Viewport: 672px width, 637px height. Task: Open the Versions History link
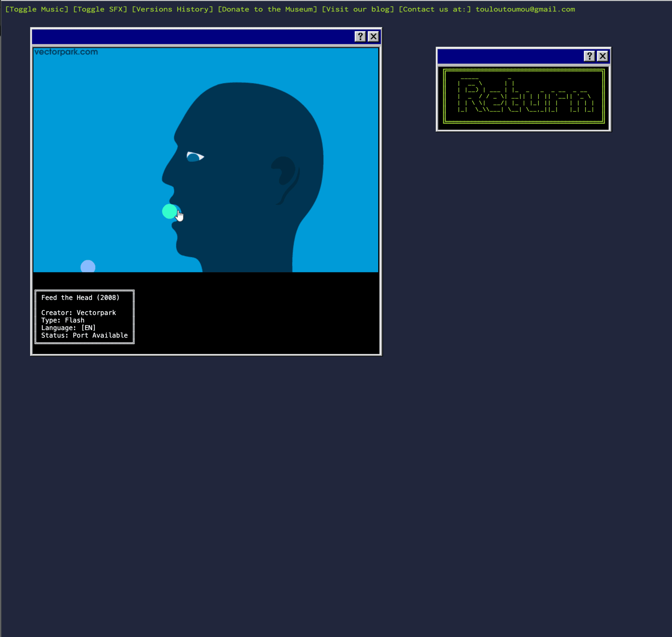172,9
